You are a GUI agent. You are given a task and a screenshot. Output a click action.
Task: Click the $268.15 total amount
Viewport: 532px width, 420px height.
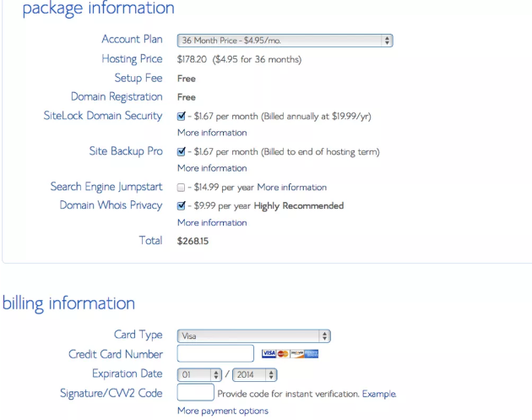click(193, 241)
